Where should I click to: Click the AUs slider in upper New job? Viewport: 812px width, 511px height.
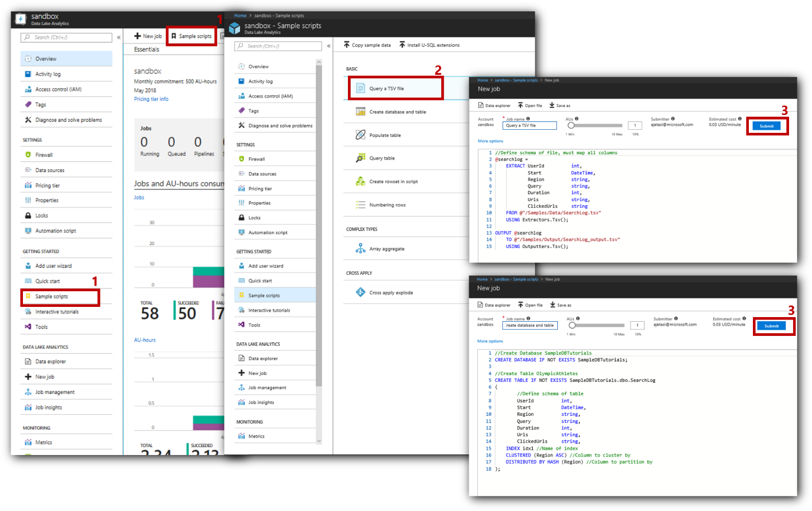coord(595,125)
